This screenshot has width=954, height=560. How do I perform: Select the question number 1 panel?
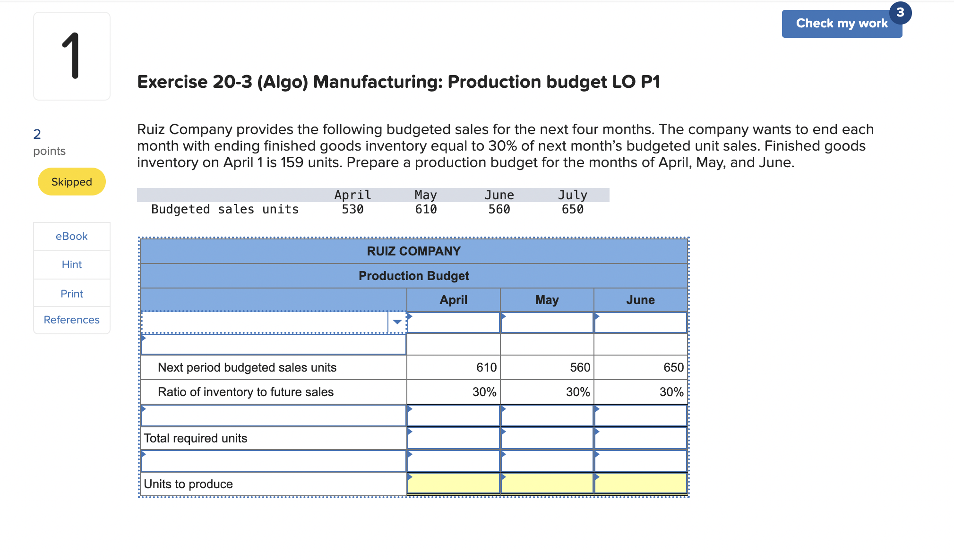[x=71, y=56]
